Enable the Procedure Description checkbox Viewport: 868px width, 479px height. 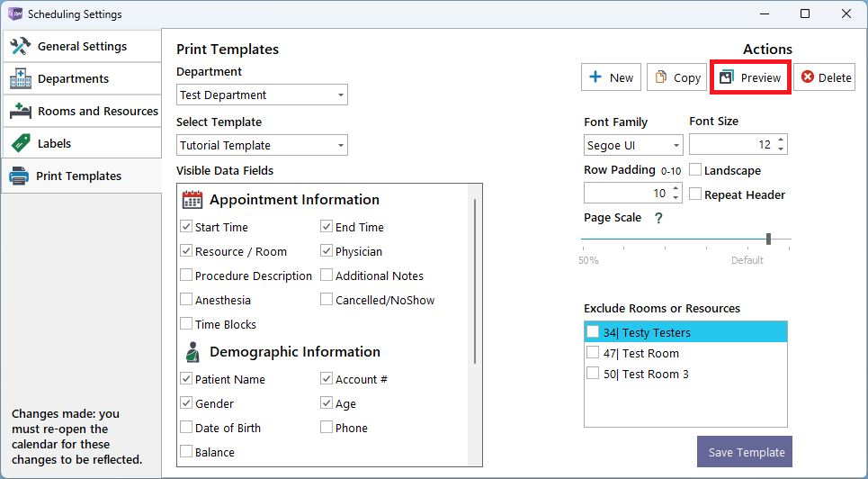pos(186,275)
